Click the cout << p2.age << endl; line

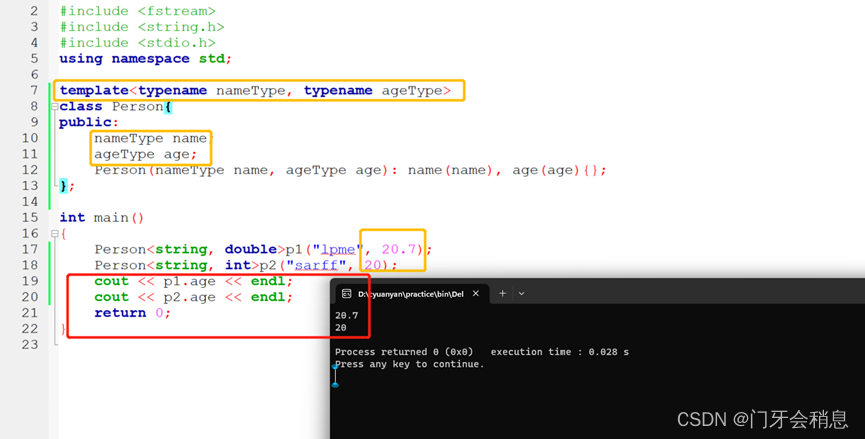click(193, 297)
